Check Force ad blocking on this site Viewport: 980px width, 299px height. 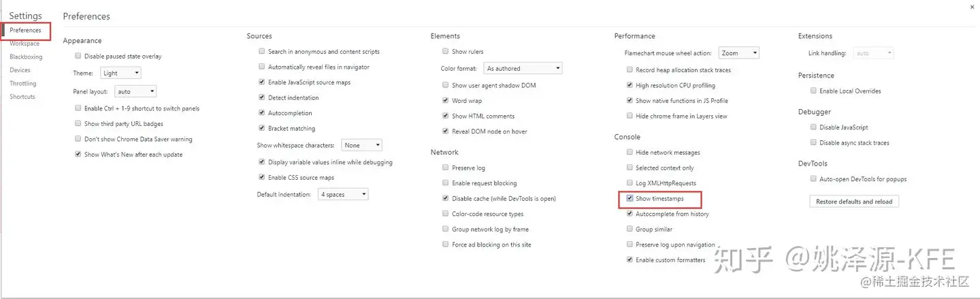click(x=446, y=245)
